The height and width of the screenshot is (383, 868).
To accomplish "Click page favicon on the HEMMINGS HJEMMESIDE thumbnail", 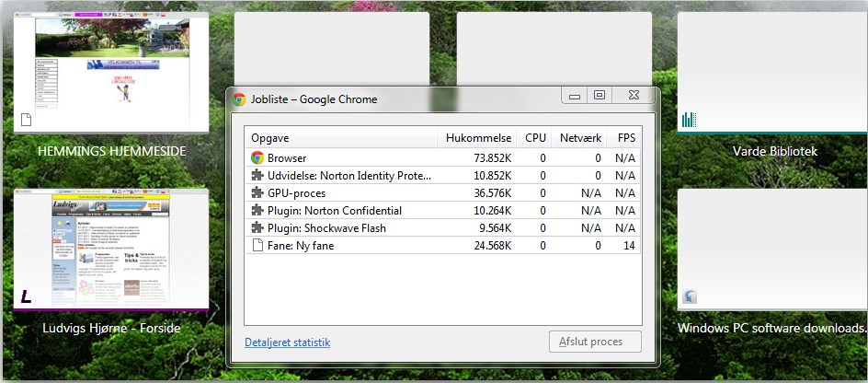I will 26,119.
